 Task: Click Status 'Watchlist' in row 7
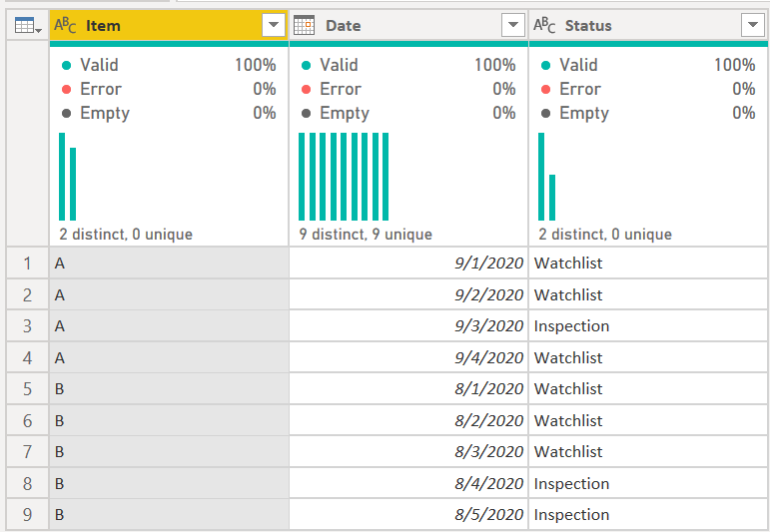648,451
